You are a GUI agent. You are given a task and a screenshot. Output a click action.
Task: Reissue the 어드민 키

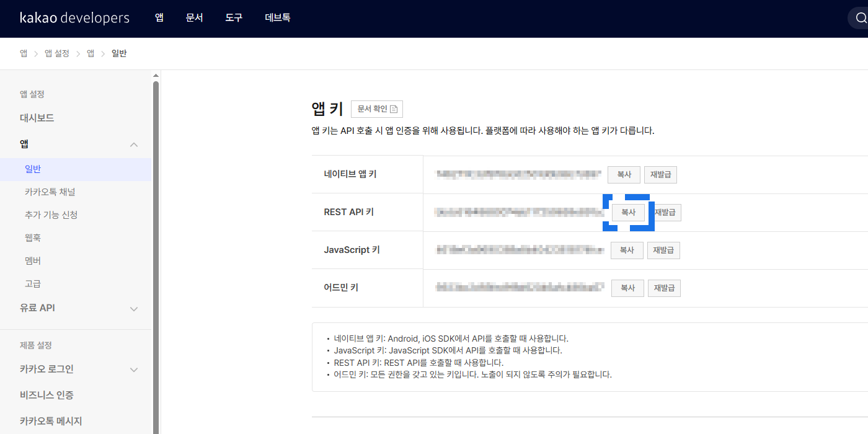[x=664, y=288]
